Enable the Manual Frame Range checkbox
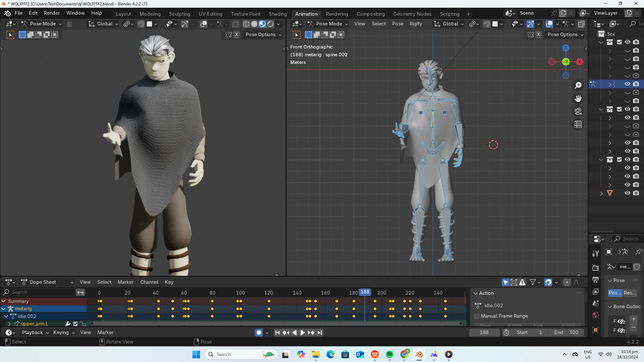 [x=476, y=316]
